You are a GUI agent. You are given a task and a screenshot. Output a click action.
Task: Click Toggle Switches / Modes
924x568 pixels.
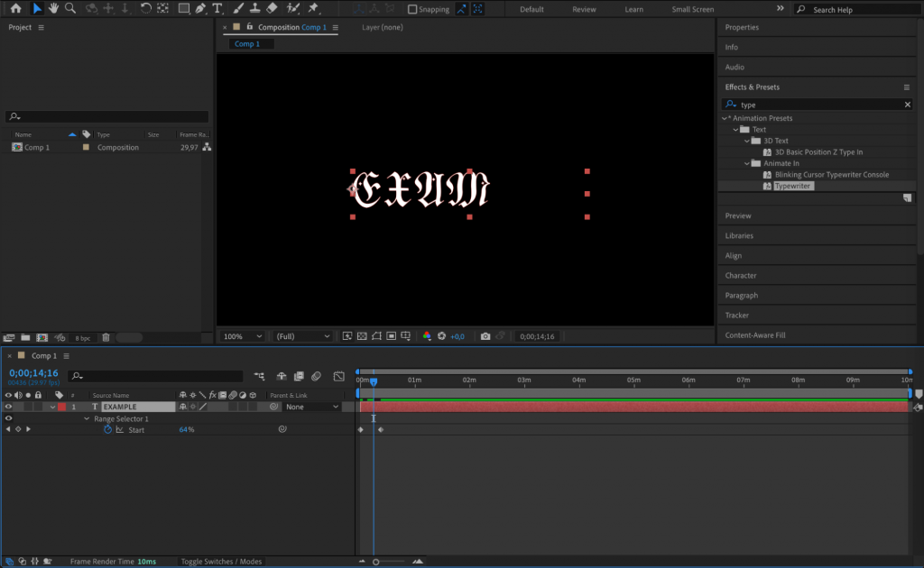[220, 561]
